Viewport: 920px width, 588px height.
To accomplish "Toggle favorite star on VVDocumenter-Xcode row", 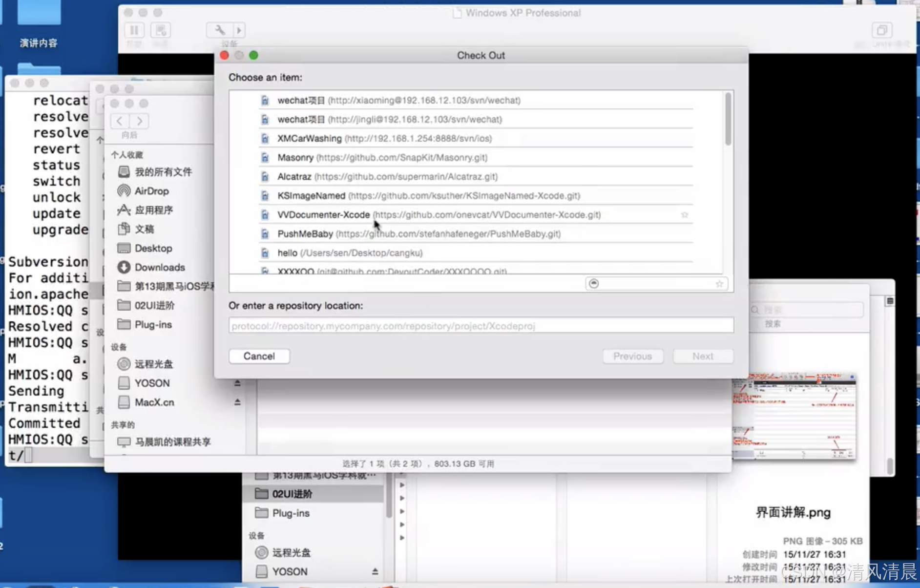I will point(685,214).
